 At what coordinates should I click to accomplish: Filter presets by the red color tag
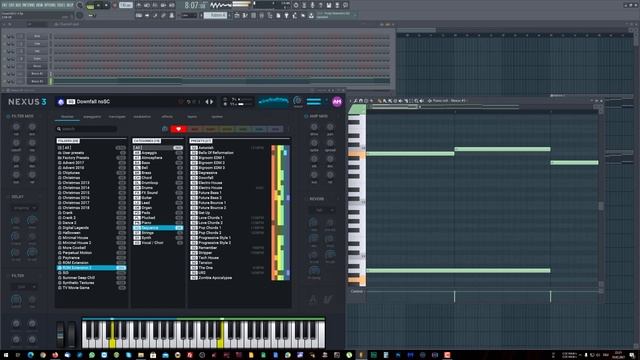pos(194,129)
